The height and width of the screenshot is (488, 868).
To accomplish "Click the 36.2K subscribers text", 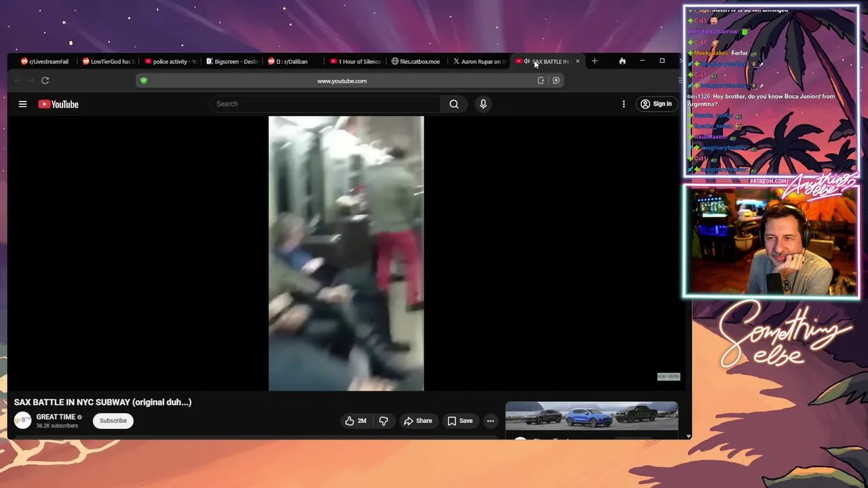I will click(57, 426).
